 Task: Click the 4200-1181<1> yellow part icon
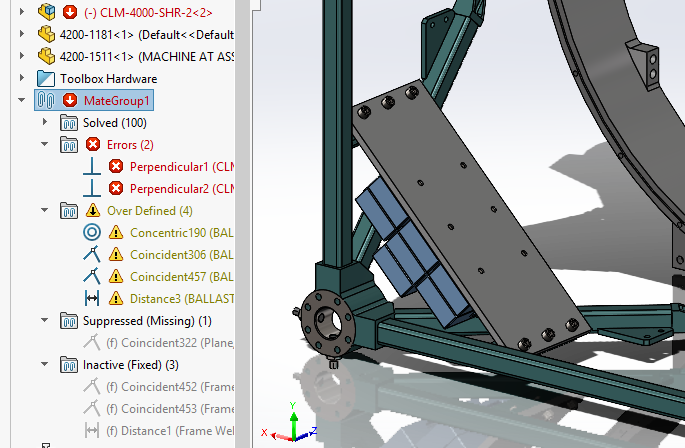point(46,34)
